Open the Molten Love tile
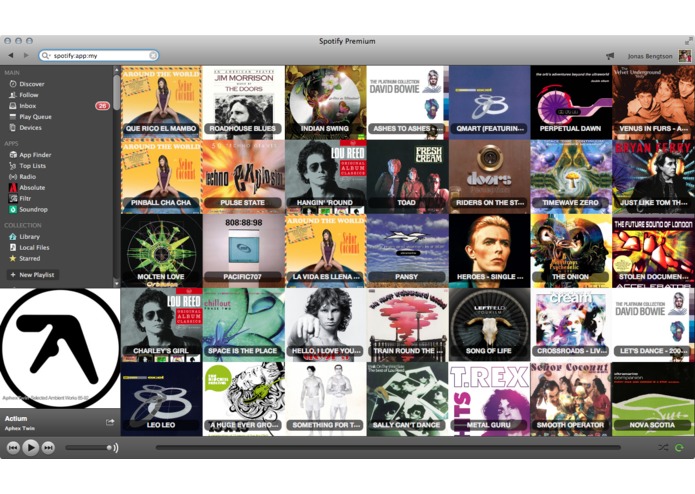Screen dimensions: 695x494 (x=161, y=251)
